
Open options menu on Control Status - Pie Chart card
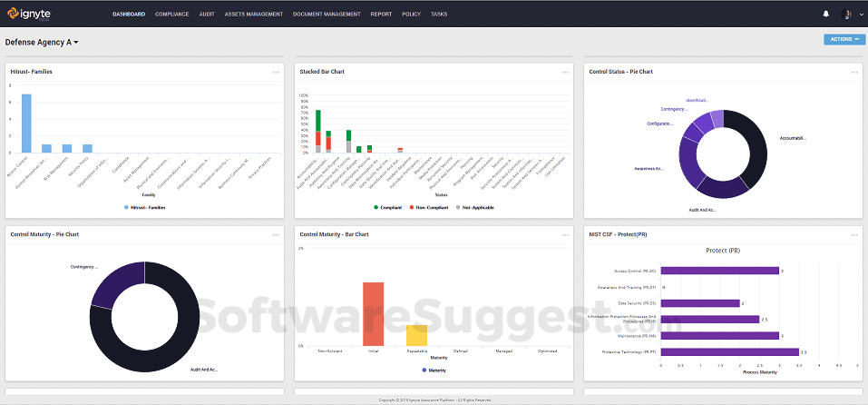pyautogui.click(x=854, y=72)
